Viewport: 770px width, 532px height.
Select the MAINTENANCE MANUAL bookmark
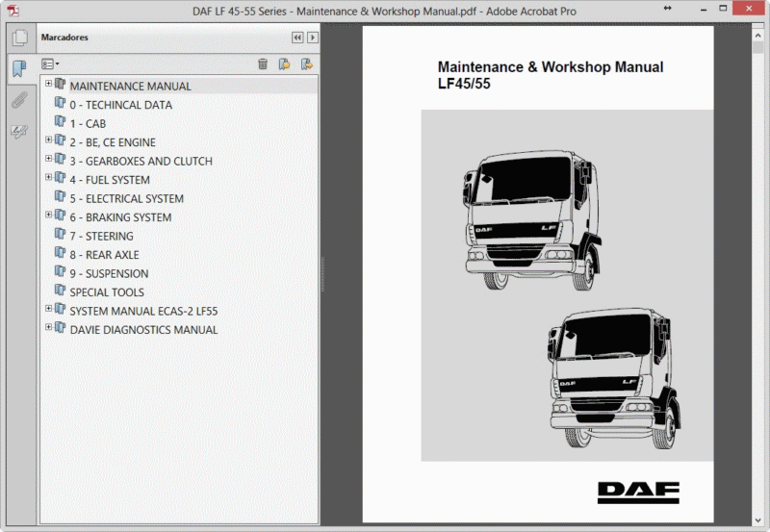coord(130,87)
